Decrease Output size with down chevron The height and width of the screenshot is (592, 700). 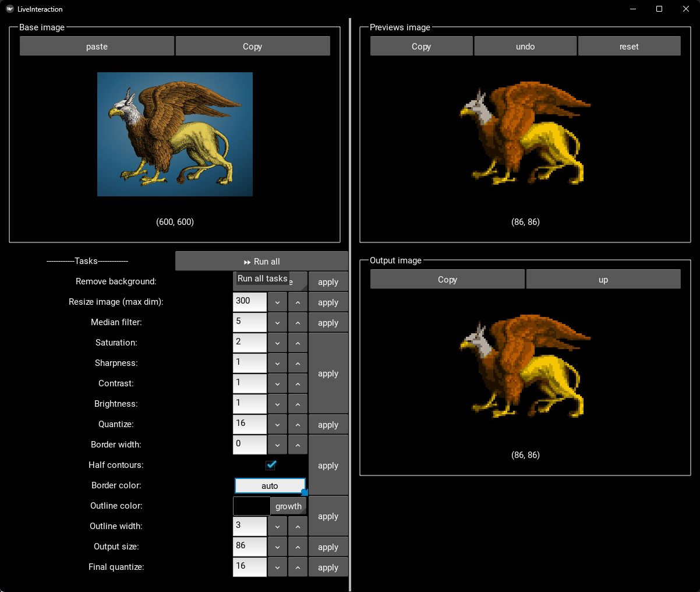click(277, 547)
